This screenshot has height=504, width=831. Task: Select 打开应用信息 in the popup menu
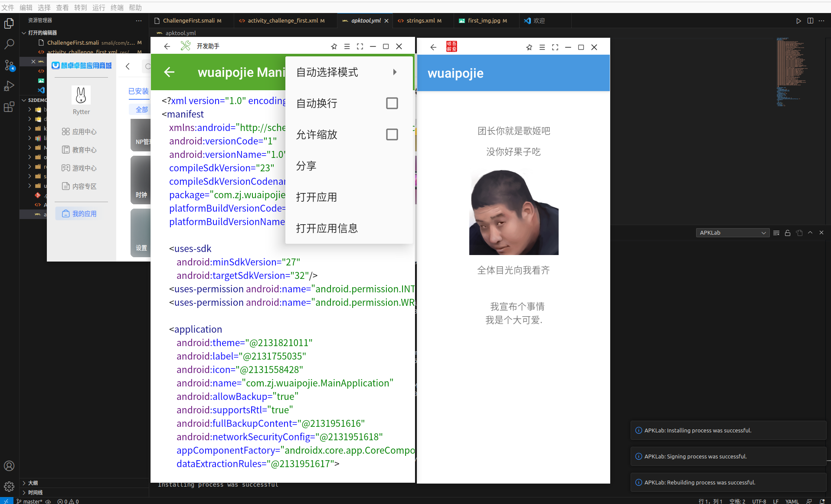tap(349, 228)
